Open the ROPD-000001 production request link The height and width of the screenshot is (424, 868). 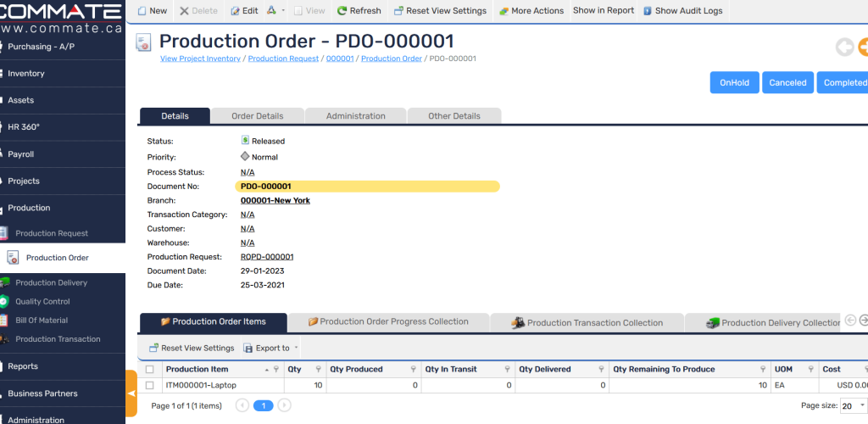point(267,257)
